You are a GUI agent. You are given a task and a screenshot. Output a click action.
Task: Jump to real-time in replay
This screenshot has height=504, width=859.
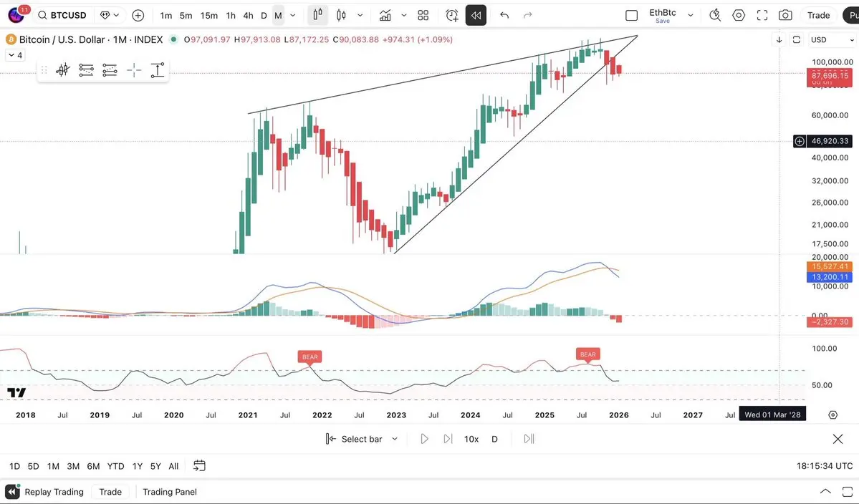click(x=529, y=439)
